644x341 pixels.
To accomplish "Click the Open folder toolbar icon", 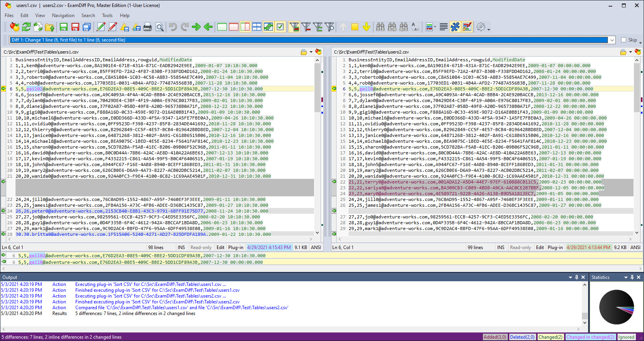I will pyautogui.click(x=50, y=27).
